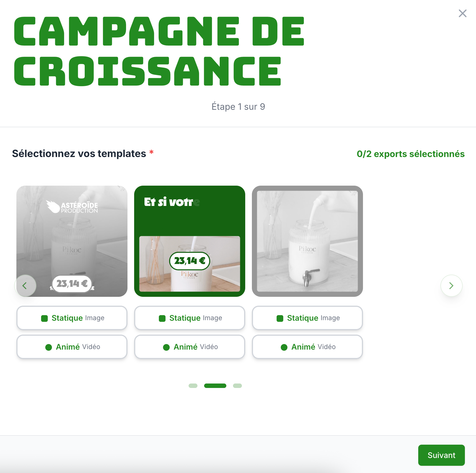Click the Étape 1 sur 9 step indicator

(238, 106)
